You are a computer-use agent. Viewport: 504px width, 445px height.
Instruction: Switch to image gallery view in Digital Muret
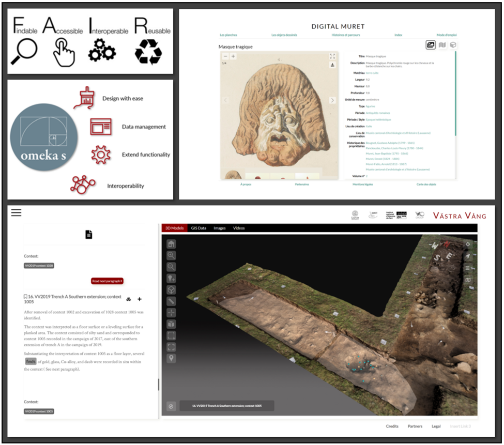[x=431, y=45]
